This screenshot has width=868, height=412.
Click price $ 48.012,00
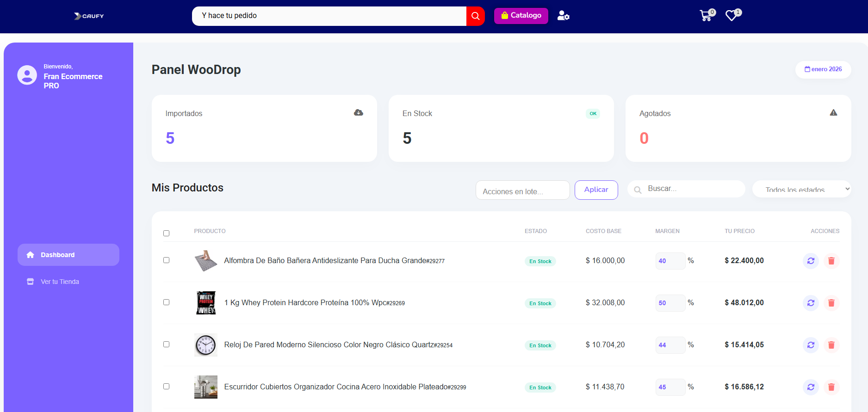744,303
